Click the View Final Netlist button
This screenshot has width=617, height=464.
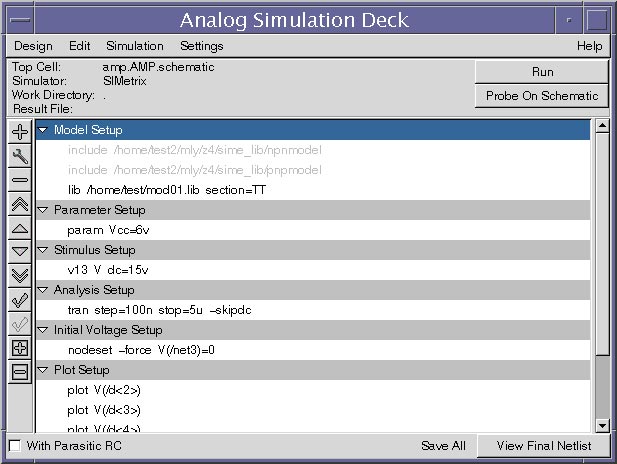click(x=543, y=446)
